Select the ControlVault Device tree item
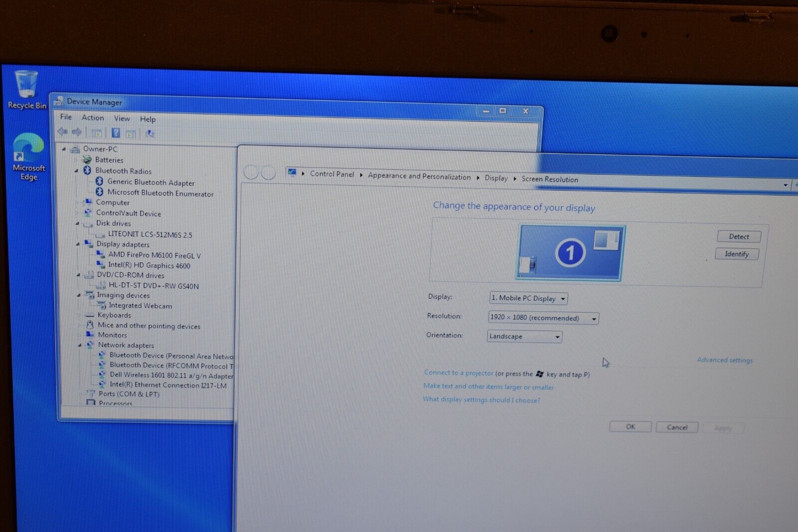 tap(128, 213)
